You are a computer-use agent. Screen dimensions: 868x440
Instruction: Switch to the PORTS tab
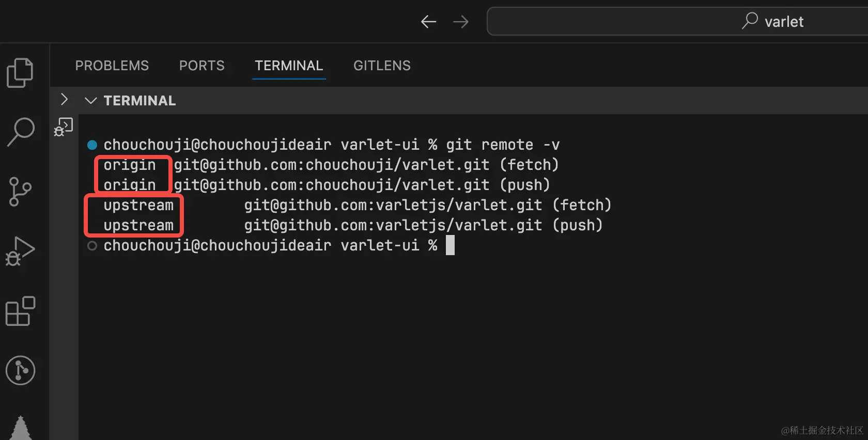(x=202, y=66)
